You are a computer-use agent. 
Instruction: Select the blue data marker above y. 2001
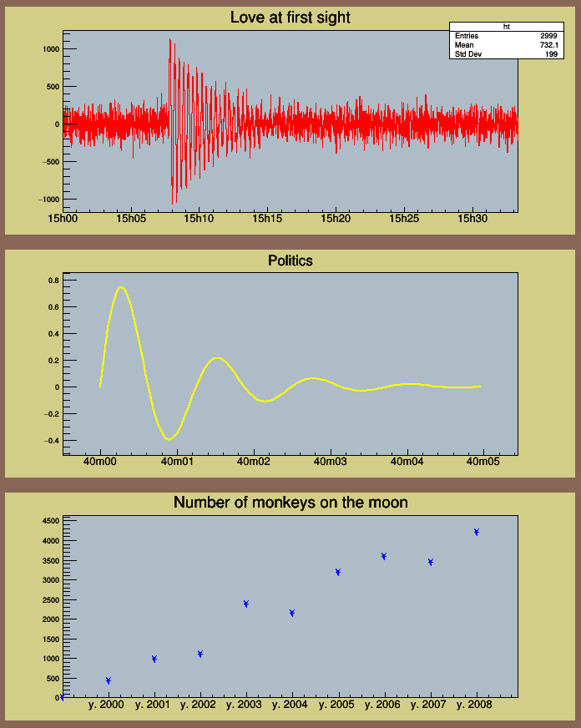pos(154,659)
